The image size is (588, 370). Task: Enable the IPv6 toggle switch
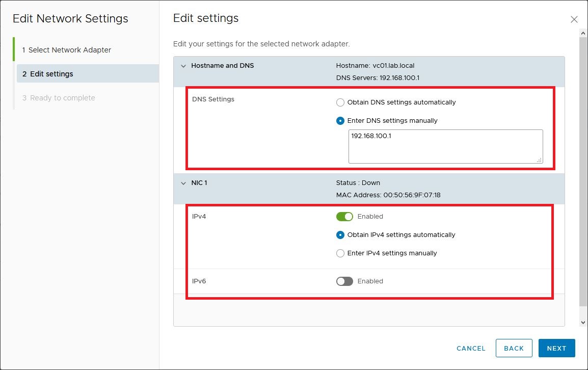click(344, 281)
